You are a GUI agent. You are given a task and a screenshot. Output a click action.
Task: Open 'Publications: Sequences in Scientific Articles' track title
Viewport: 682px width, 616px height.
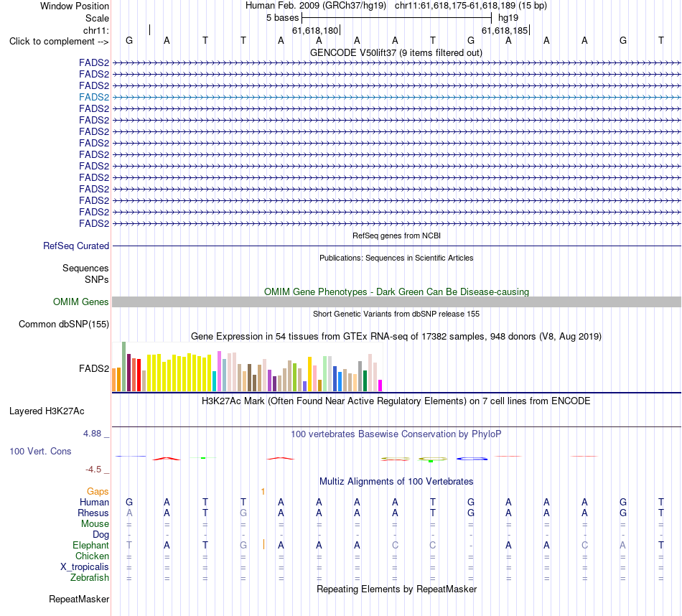[x=396, y=258]
